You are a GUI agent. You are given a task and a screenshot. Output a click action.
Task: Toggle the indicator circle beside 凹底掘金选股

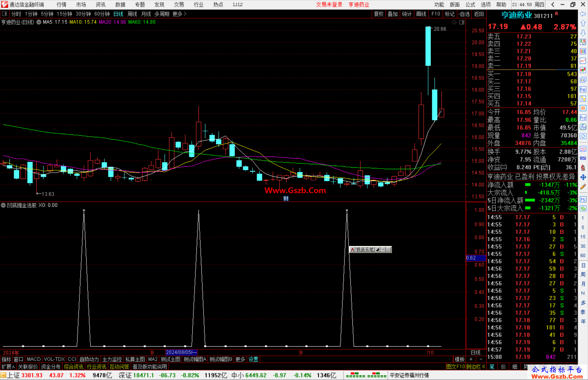coord(3,205)
